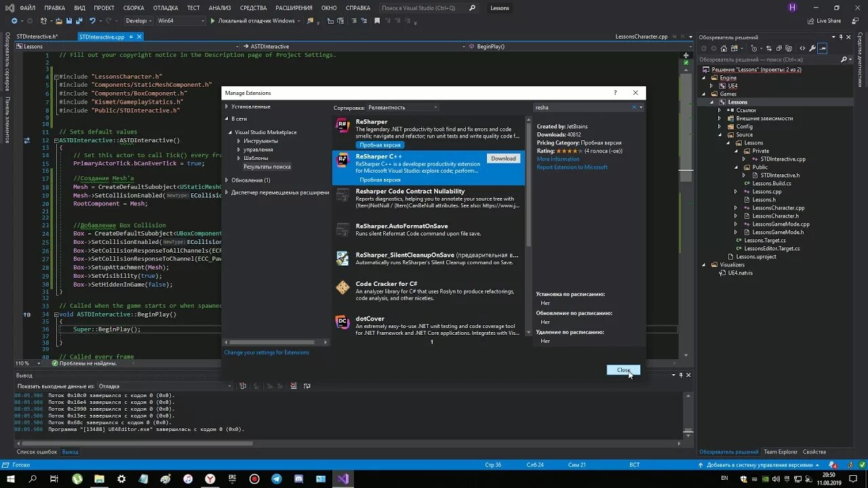The image size is (868, 488).
Task: Click the Clear All output icon
Action: [294, 386]
